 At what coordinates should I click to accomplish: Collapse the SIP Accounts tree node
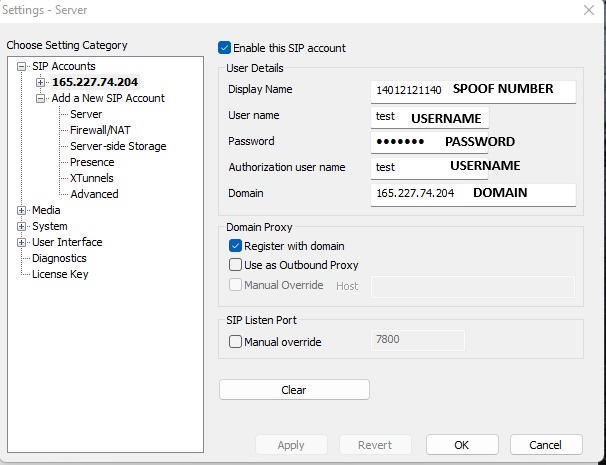pos(22,66)
